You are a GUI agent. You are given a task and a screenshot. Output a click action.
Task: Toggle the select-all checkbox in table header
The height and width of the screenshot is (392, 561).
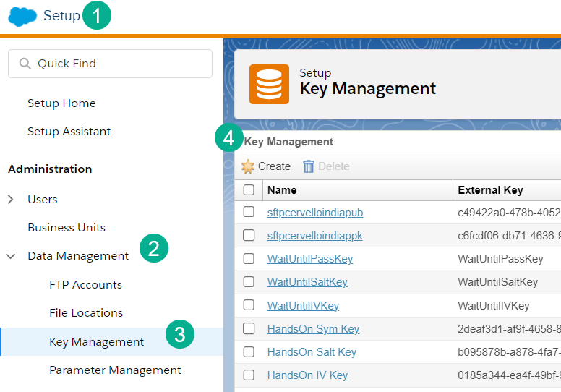pyautogui.click(x=249, y=190)
